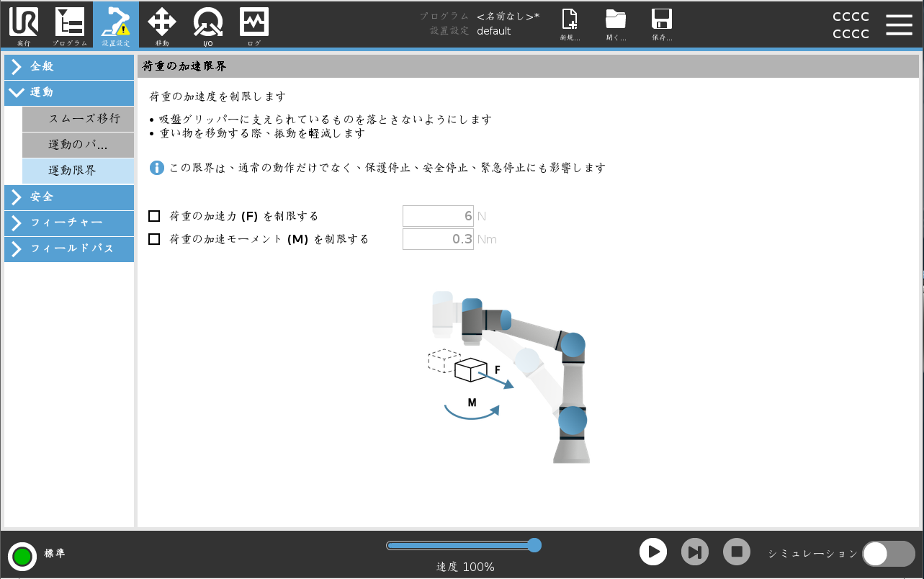The image size is (924, 579).
Task: Open the ログ (Log) view
Action: click(253, 24)
